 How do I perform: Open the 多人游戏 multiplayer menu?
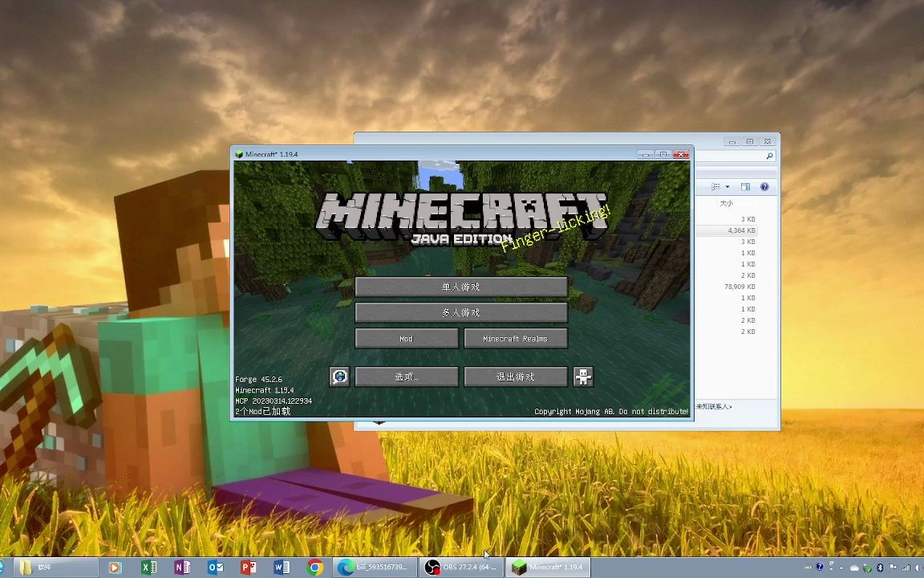461,312
